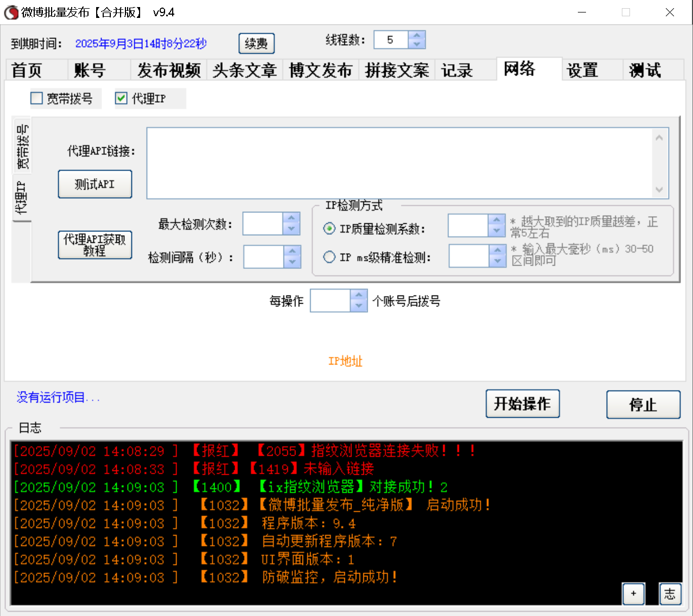Screen dimensions: 693x616
Task: Uncheck the 代理IP checkbox
Action: (121, 98)
